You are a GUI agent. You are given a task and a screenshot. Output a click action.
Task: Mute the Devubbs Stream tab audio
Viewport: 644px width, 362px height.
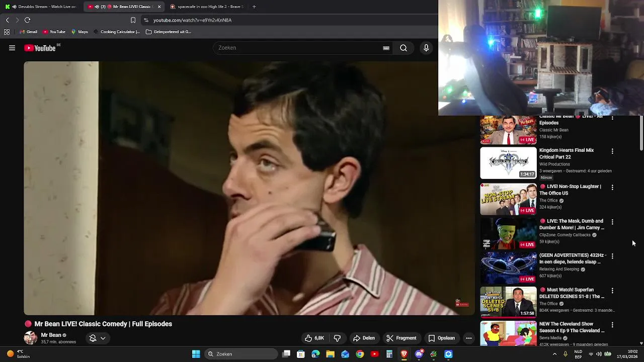14,7
